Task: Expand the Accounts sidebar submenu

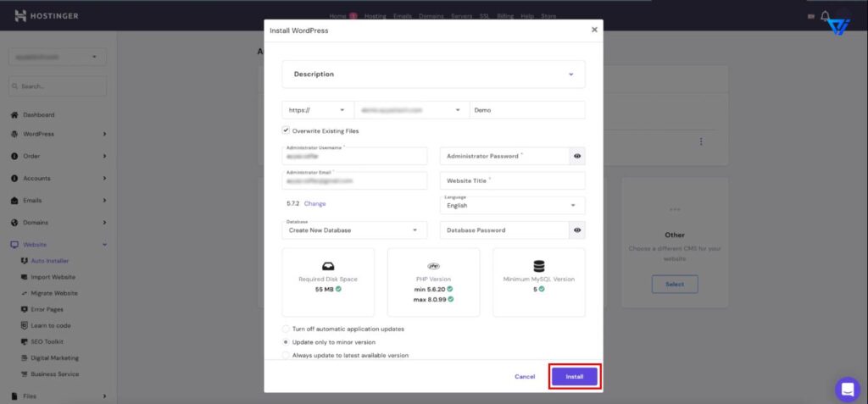Action: 104,178
